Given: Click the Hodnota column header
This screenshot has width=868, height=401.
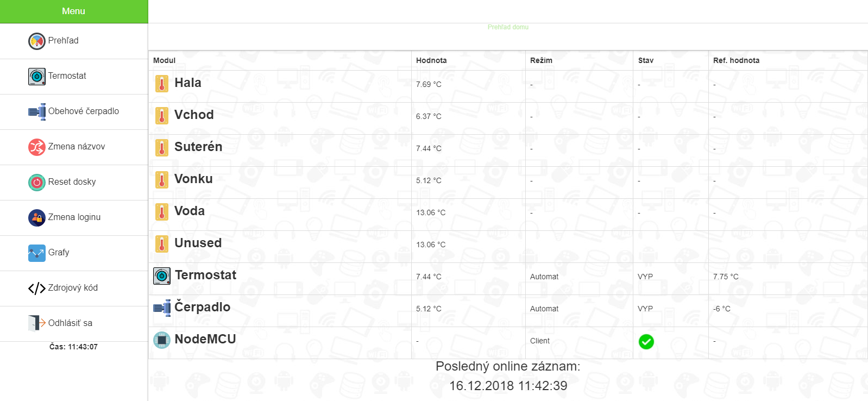Looking at the screenshot, I should click(431, 60).
